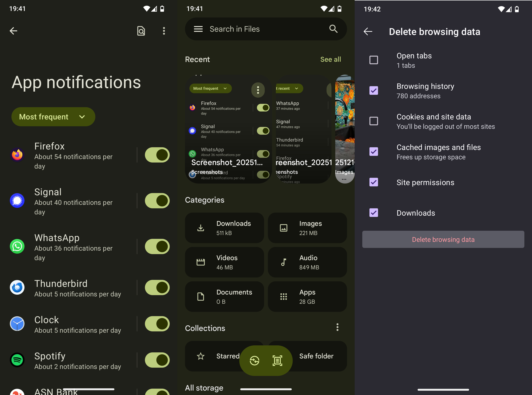Open the overflow menu in App notifications
Screen dimensions: 532x395
(164, 31)
